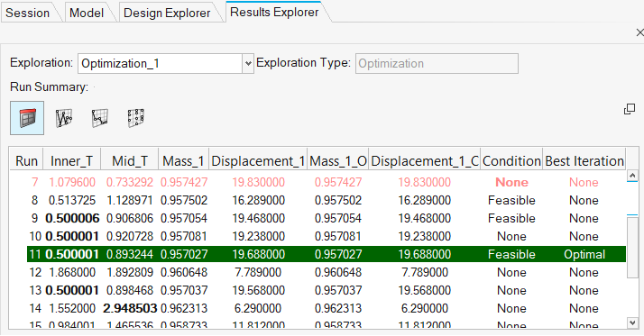The image size is (644, 336).
Task: Open the scatter plot view icon
Action: pyautogui.click(x=136, y=118)
